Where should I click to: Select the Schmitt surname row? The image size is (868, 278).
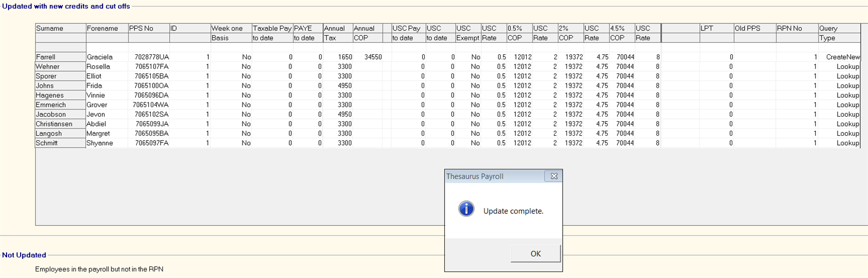click(61, 143)
